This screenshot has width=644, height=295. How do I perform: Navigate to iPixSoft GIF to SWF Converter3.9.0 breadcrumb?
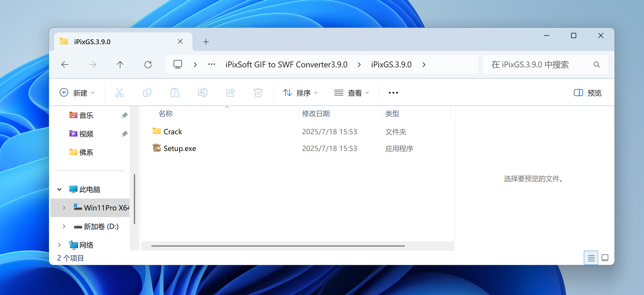point(286,65)
